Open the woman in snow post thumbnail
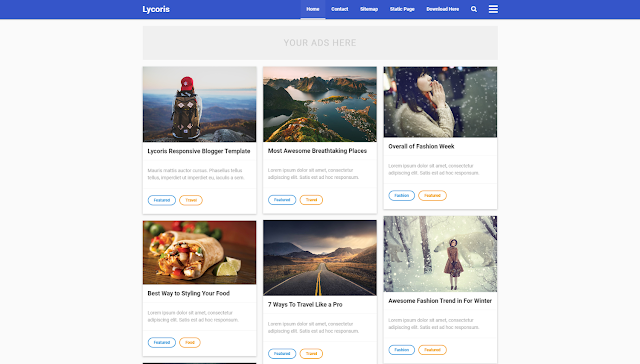Screen dimensions: 640x364 [440, 102]
